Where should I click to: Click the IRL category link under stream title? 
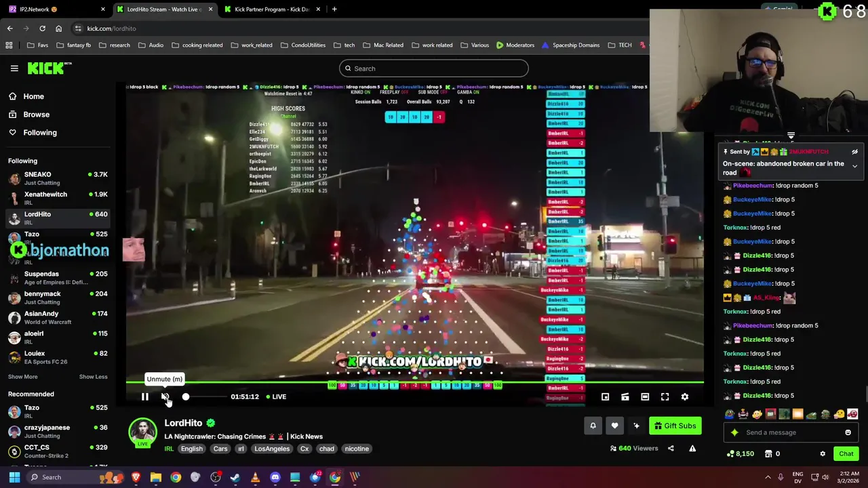169,449
